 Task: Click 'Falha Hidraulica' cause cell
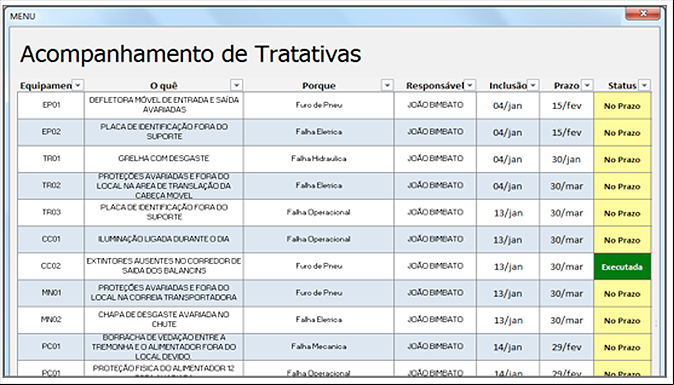tap(319, 159)
